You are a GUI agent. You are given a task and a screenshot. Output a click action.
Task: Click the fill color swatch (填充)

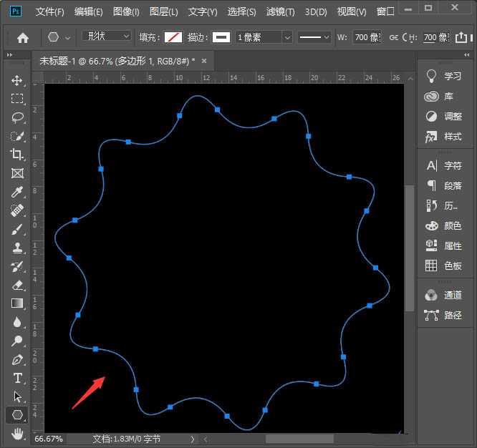coord(173,37)
